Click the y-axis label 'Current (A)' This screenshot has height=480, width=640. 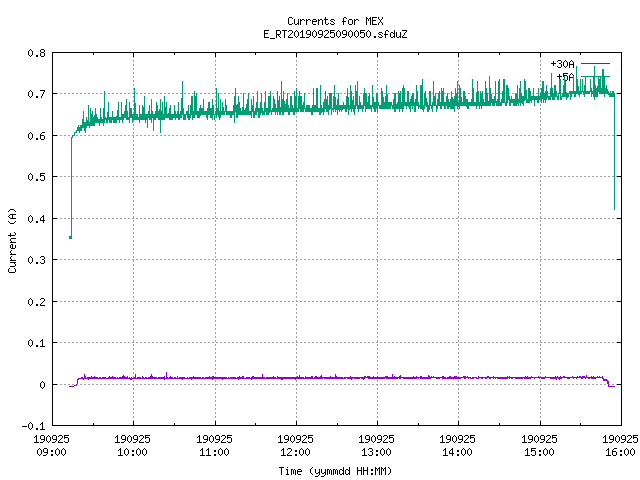coord(12,240)
